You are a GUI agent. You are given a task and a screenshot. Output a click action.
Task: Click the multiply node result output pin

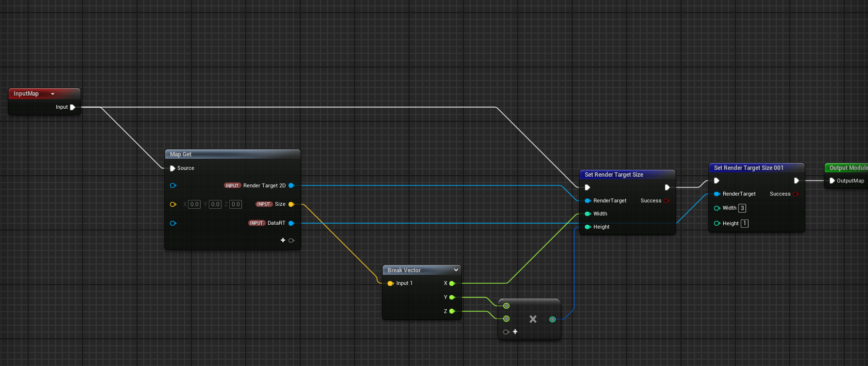pos(552,319)
